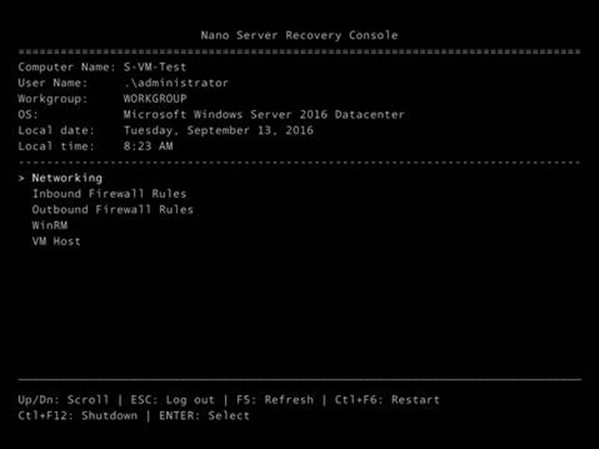
Task: Click the WORKGROUP value
Action: tap(155, 99)
